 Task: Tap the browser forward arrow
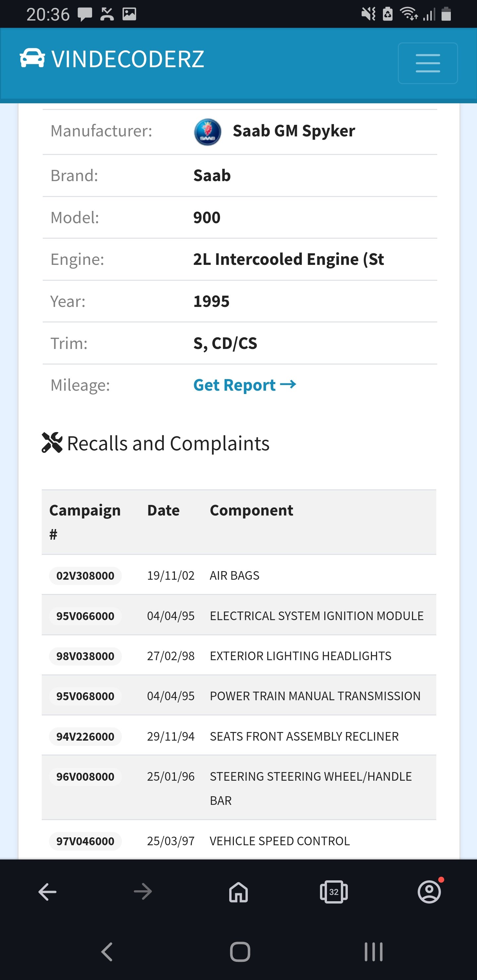[x=143, y=892]
